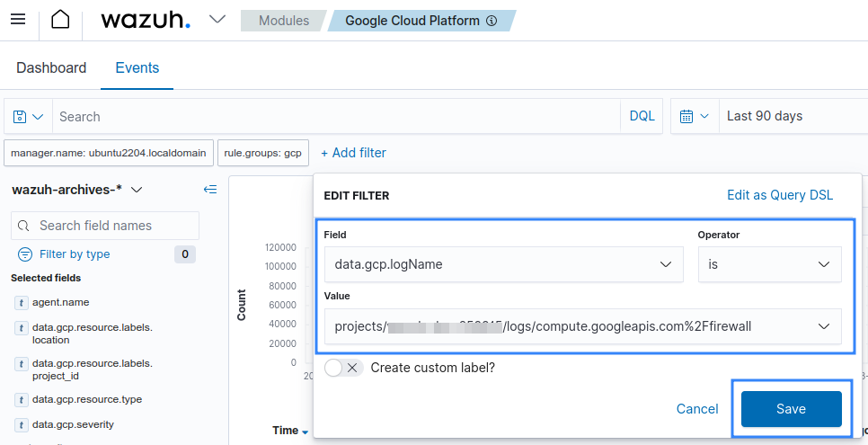Image resolution: width=868 pixels, height=445 pixels.
Task: Click the magnifier icon in field search
Action: 23,226
